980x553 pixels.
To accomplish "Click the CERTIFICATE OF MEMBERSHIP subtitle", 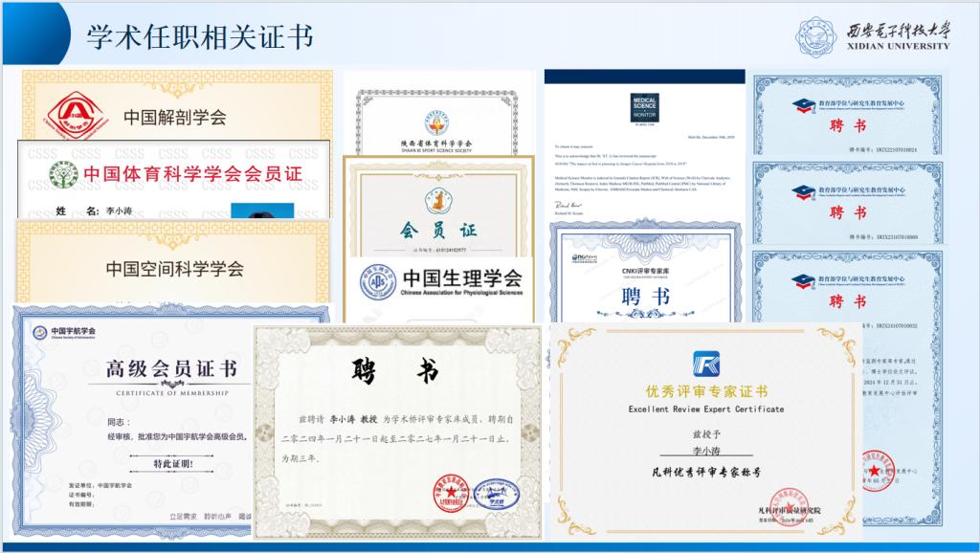I will [172, 393].
